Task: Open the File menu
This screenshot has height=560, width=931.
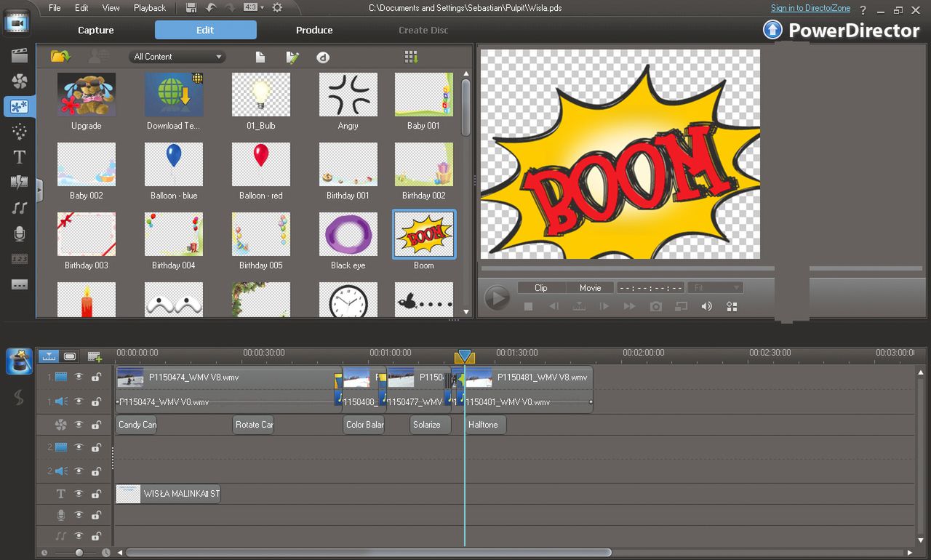Action: pyautogui.click(x=55, y=8)
